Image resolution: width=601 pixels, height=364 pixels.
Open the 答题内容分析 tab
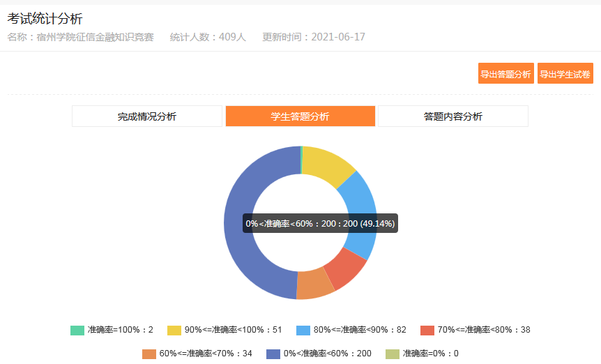[452, 116]
